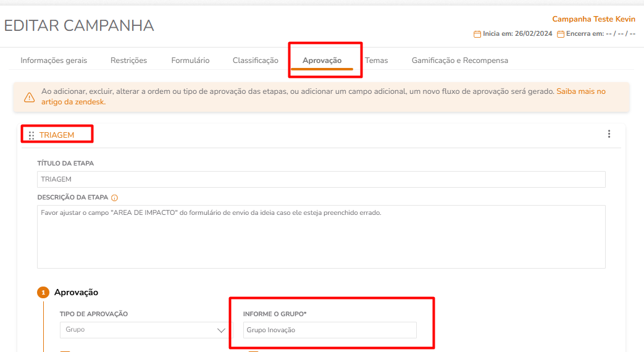Open the Tipo de aprovação dropdown
The height and width of the screenshot is (352, 644).
(x=146, y=330)
